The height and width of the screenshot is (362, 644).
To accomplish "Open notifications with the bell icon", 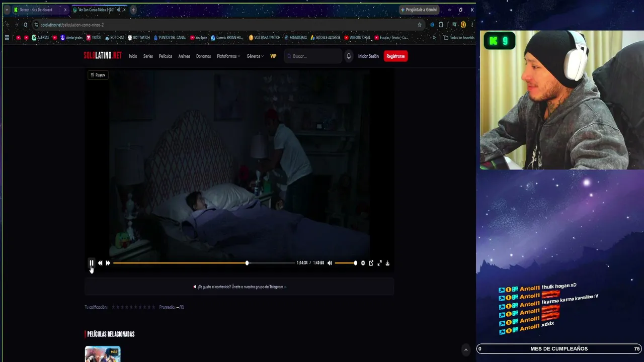I will click(349, 56).
